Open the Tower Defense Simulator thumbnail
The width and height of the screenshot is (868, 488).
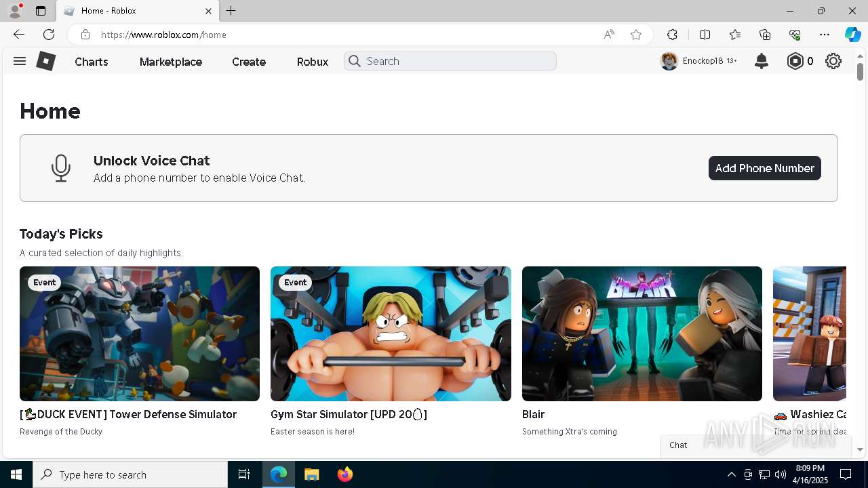coord(140,333)
